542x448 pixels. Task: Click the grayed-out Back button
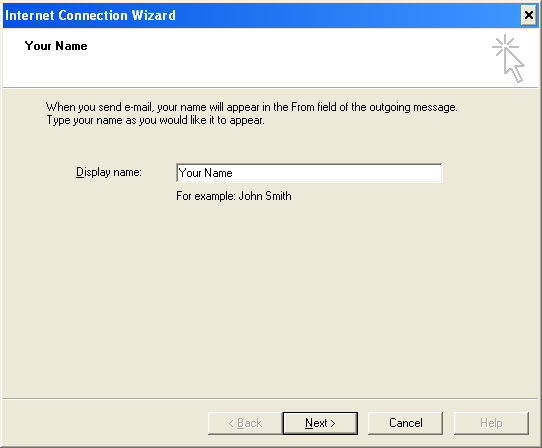point(245,423)
